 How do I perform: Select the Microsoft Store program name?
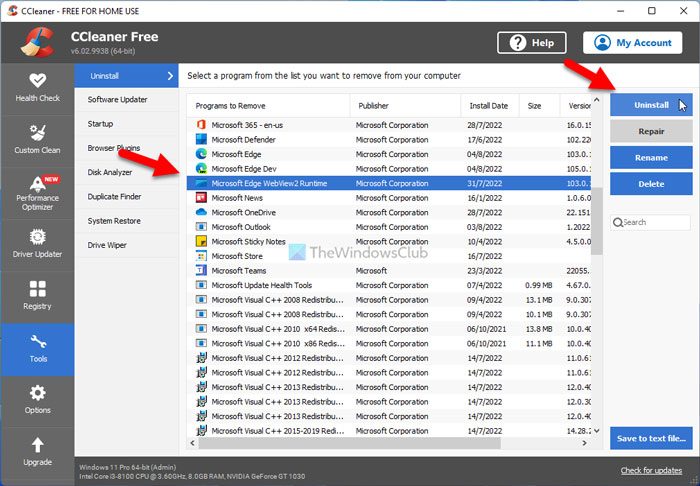click(x=237, y=256)
